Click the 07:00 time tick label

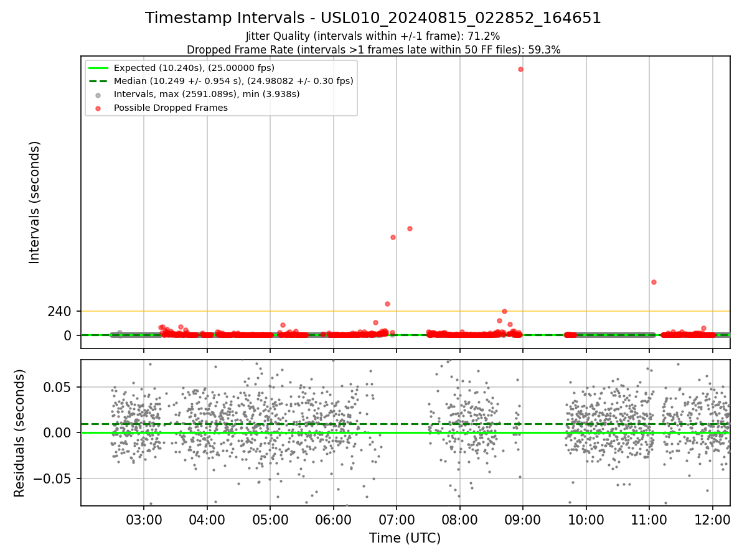tap(397, 520)
